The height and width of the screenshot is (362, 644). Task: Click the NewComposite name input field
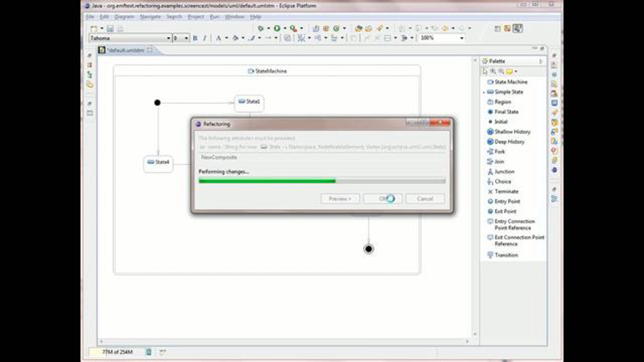[x=322, y=157]
